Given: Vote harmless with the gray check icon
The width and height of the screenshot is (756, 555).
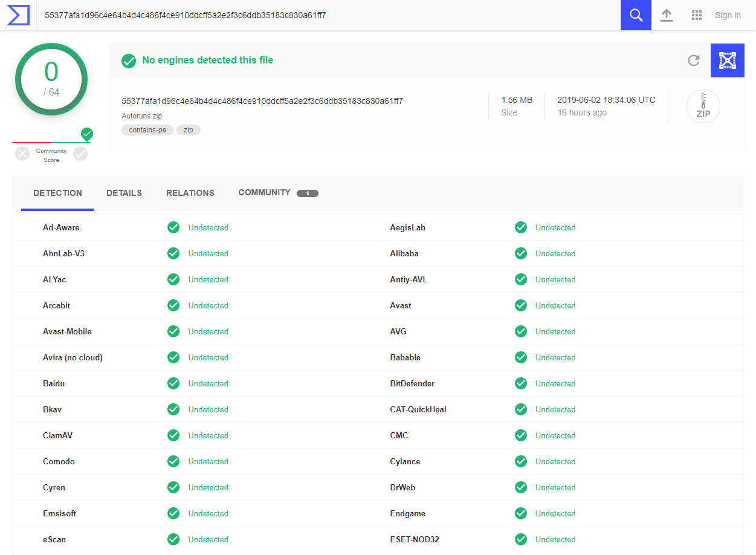Looking at the screenshot, I should (x=80, y=154).
